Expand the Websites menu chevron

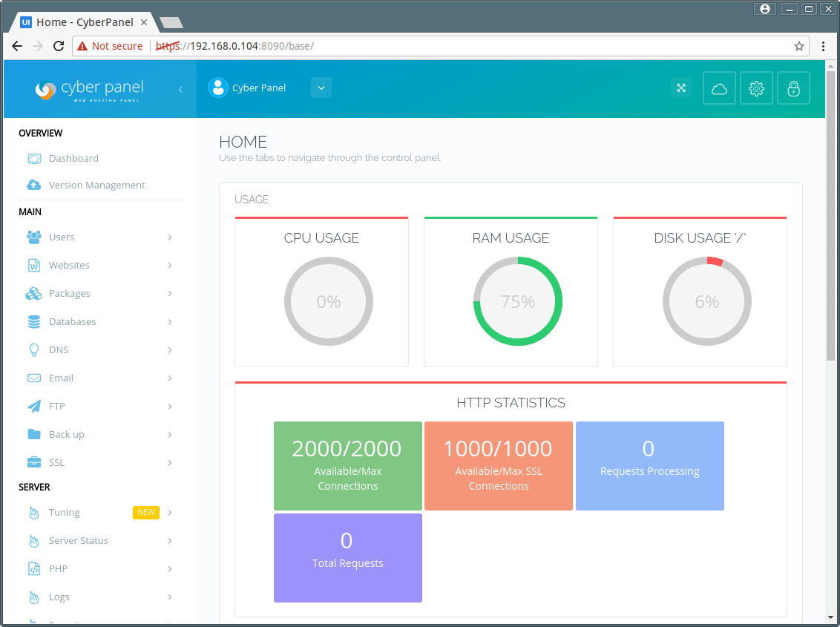coord(169,266)
